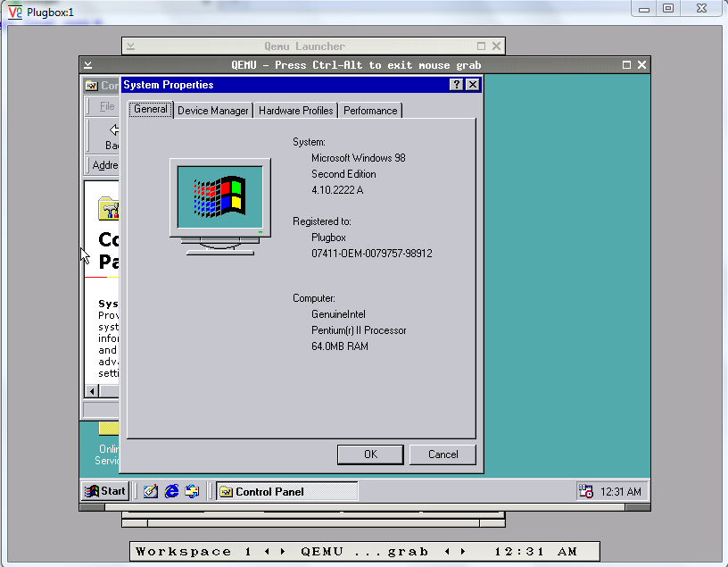The image size is (728, 567).
Task: Click the Address bar label in Control Panel
Action: click(x=105, y=165)
